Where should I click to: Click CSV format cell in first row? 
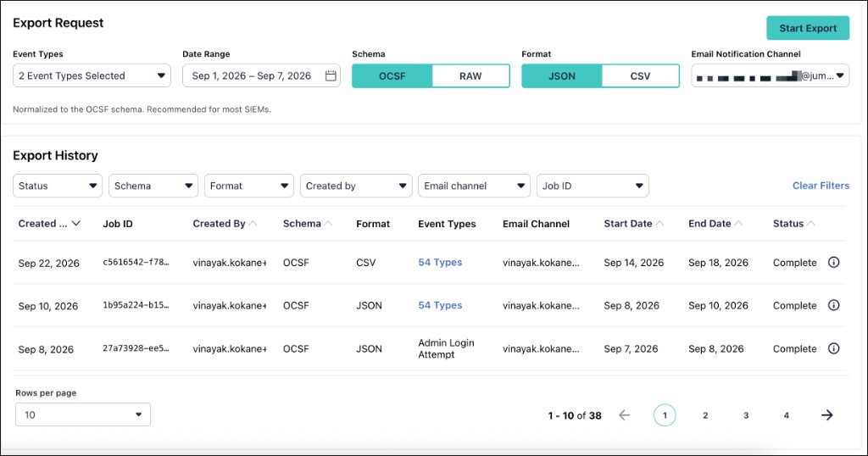(366, 262)
